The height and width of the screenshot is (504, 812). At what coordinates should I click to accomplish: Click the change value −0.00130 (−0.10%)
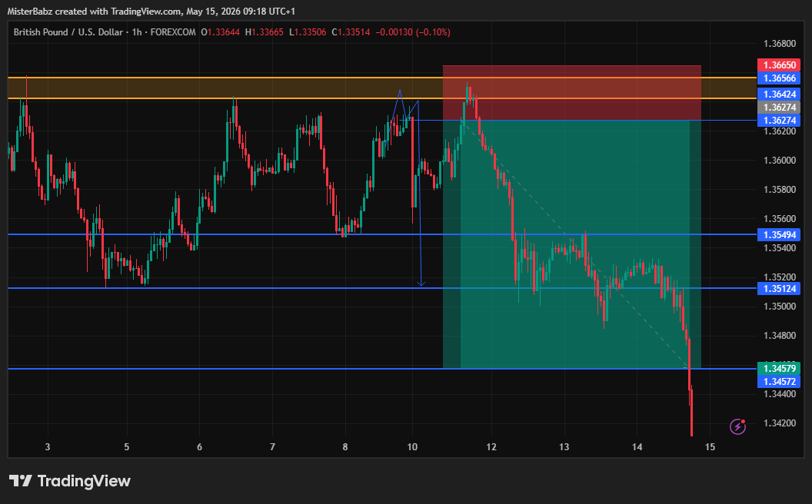(413, 32)
